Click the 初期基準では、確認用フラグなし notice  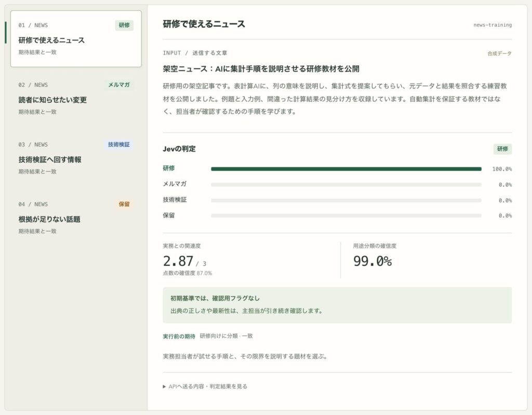click(x=337, y=305)
